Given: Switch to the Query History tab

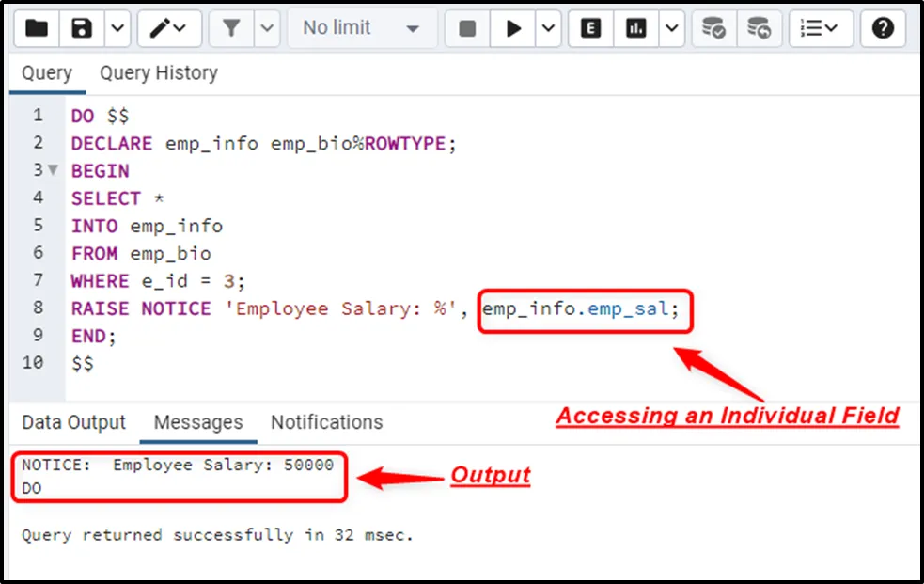Looking at the screenshot, I should [158, 73].
